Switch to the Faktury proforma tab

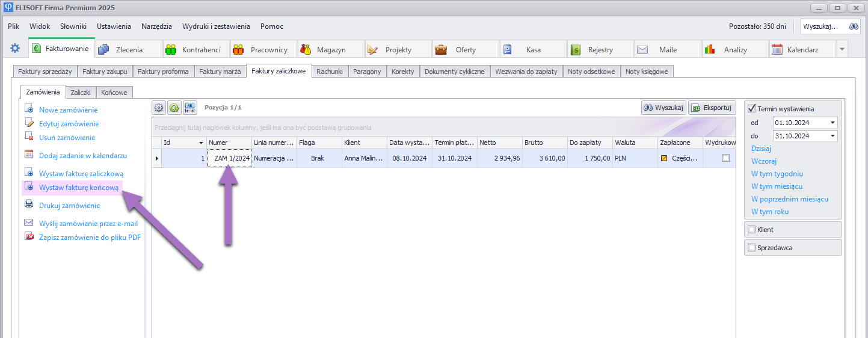pyautogui.click(x=163, y=72)
